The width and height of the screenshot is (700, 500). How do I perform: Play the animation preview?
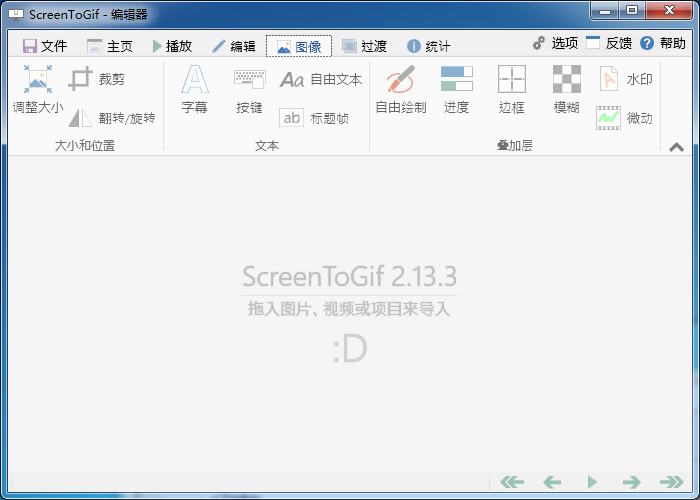click(x=592, y=482)
